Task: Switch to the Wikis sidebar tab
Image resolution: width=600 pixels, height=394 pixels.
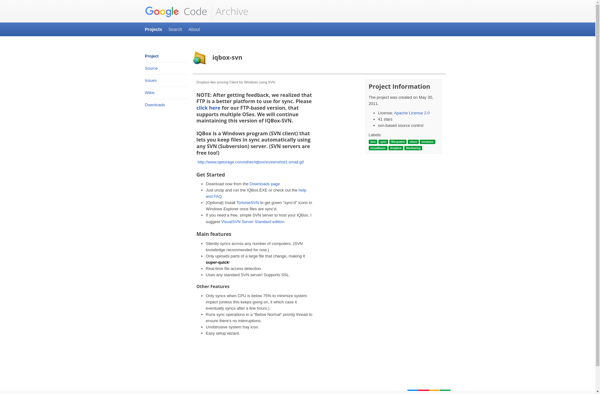Action: tap(150, 93)
